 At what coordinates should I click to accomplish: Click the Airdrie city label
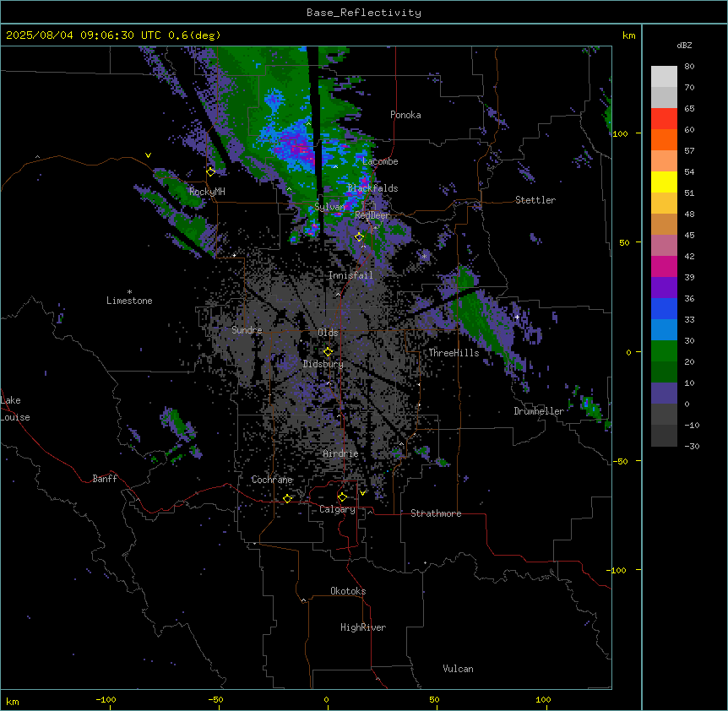[x=341, y=453]
